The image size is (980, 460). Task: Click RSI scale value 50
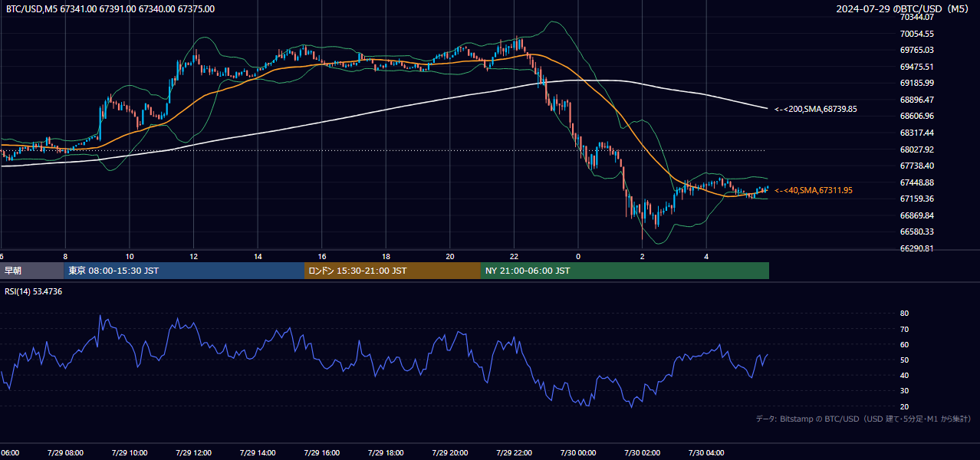[x=905, y=360]
